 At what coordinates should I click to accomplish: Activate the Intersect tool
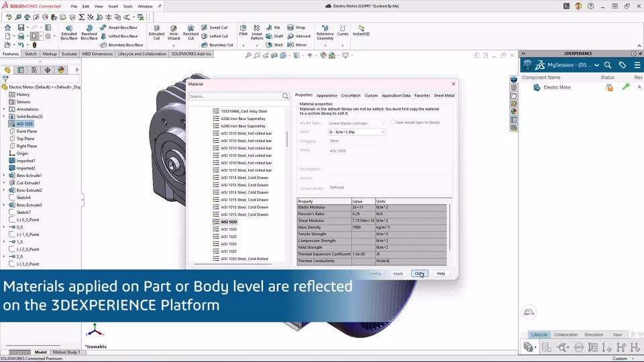[x=299, y=36]
